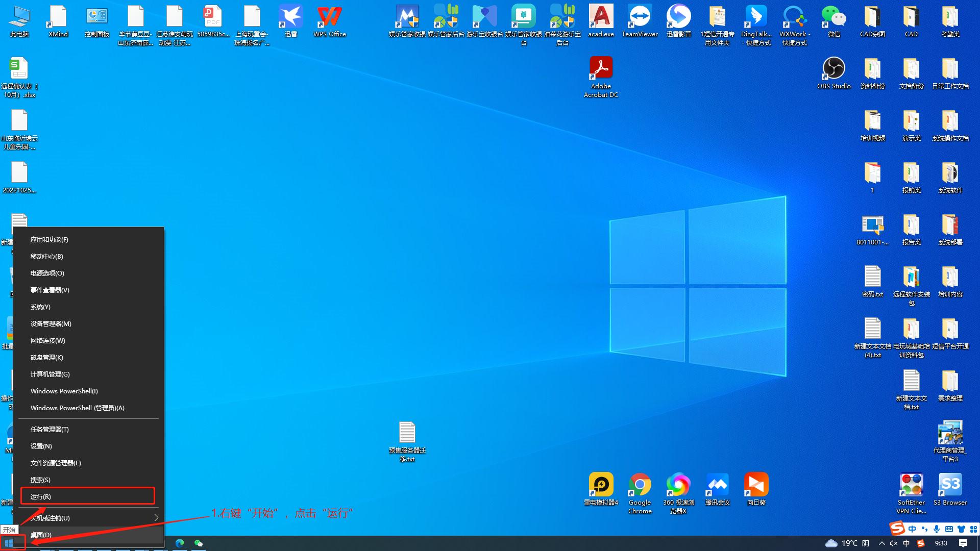Open skin shirt icon on Sogou toolbar

tap(961, 529)
